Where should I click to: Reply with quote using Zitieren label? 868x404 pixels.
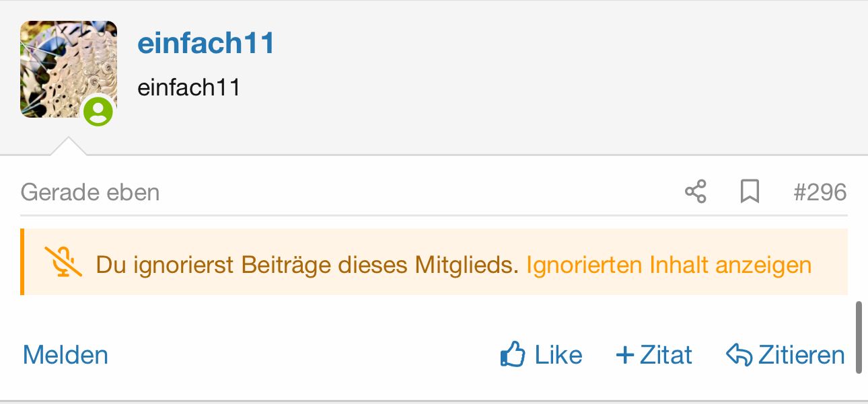click(x=801, y=355)
